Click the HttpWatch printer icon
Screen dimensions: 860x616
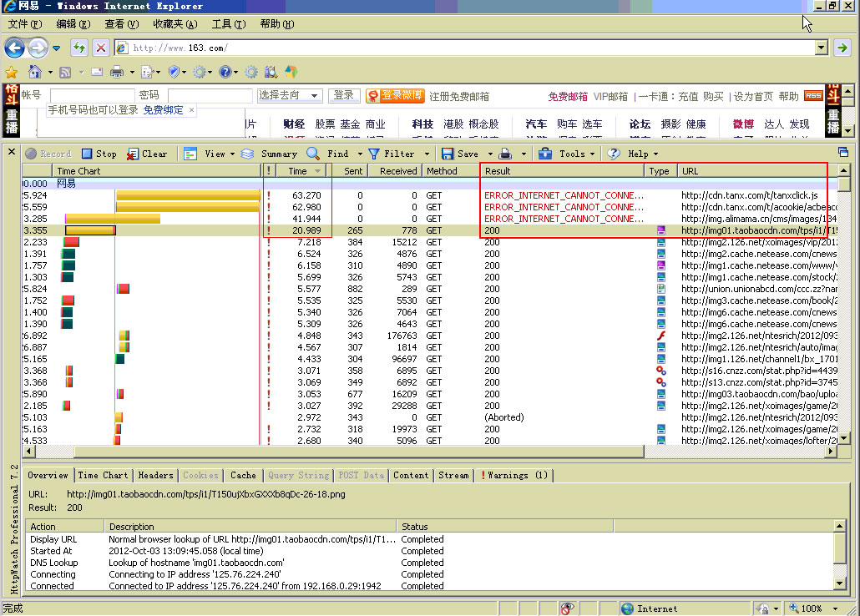[x=506, y=154]
